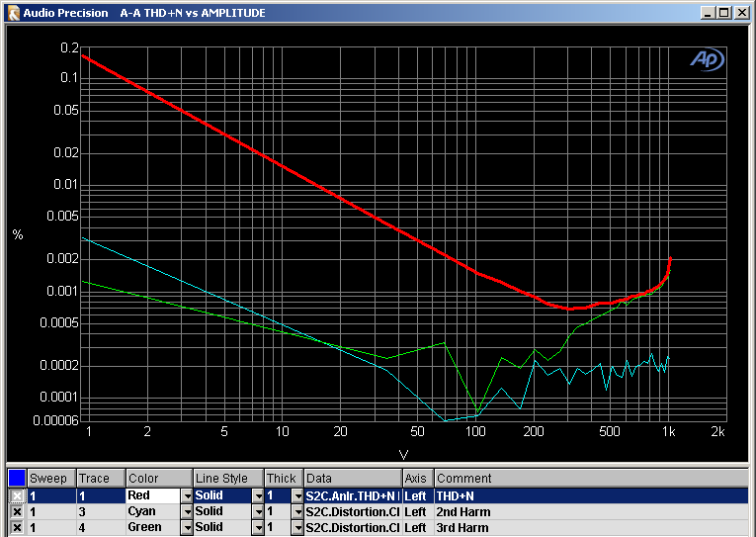Open thickness dropdown for 2nd Harm row

[297, 512]
